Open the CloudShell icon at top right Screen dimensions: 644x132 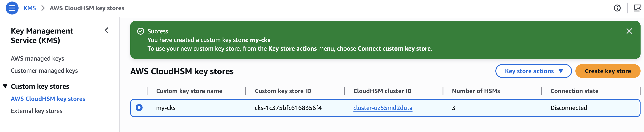click(x=637, y=8)
